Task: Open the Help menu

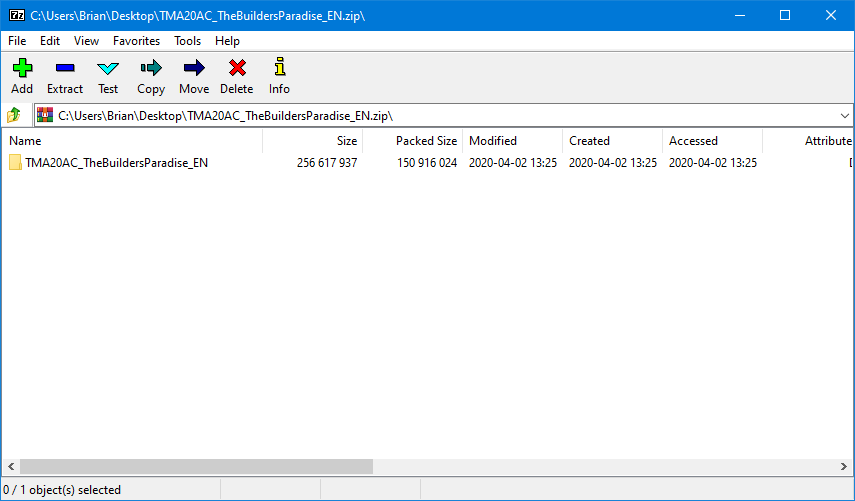Action: 227,41
